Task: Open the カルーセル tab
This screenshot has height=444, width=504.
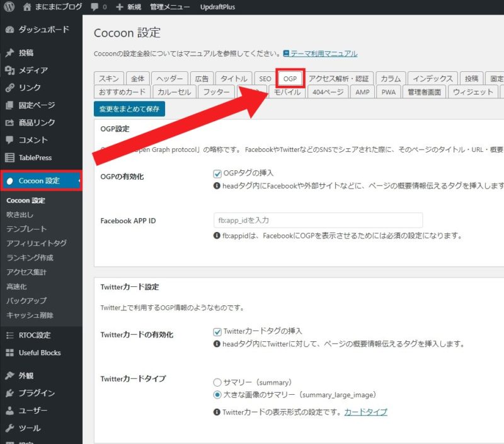Action: (175, 92)
